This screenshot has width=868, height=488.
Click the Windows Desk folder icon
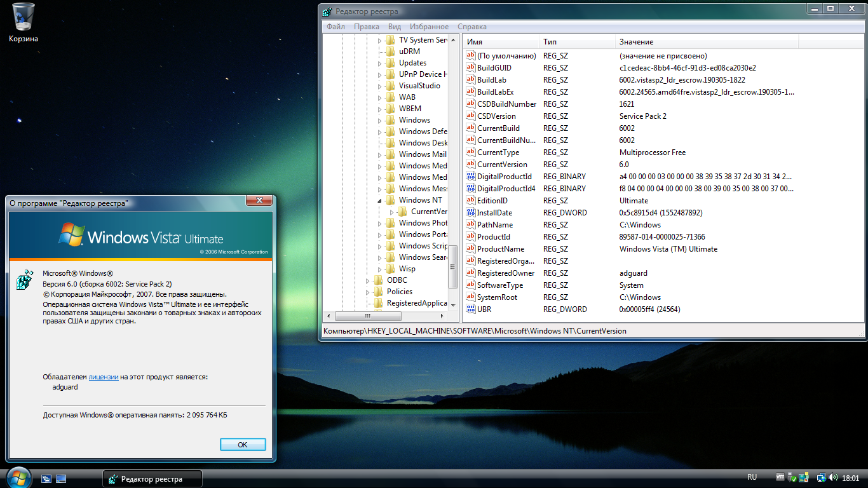click(390, 143)
